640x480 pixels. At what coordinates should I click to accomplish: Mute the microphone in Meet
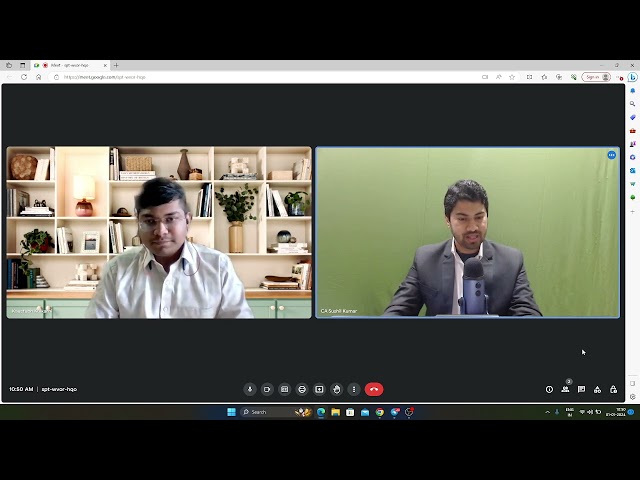pos(250,389)
